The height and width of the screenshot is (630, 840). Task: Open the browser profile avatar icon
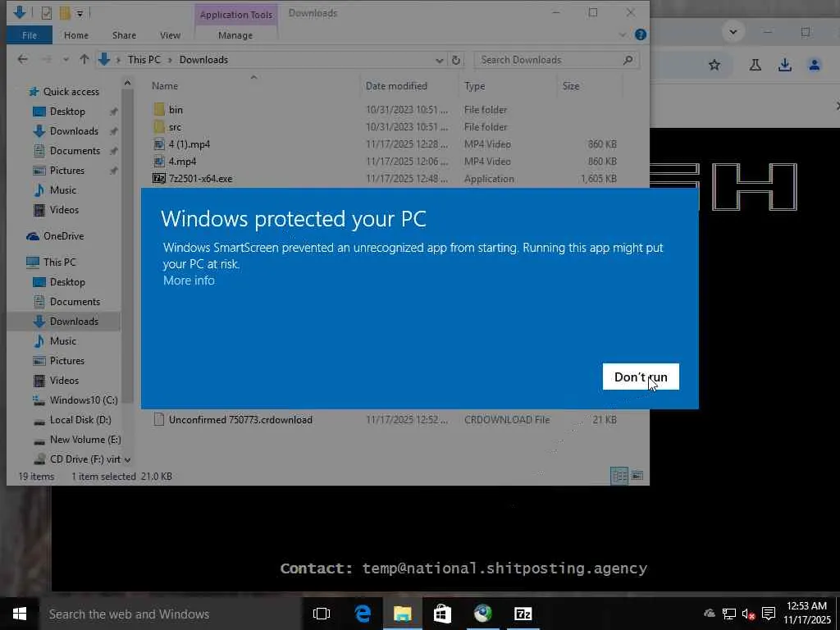click(815, 66)
